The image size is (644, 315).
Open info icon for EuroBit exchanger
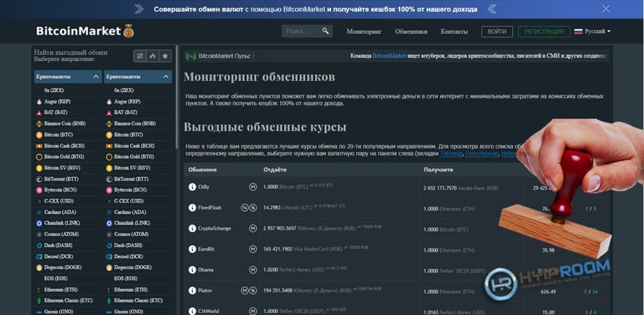(192, 249)
